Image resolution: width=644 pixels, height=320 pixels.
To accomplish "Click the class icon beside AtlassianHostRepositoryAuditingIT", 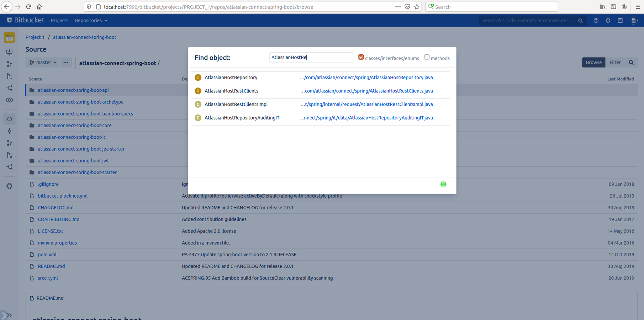I will click(x=198, y=118).
